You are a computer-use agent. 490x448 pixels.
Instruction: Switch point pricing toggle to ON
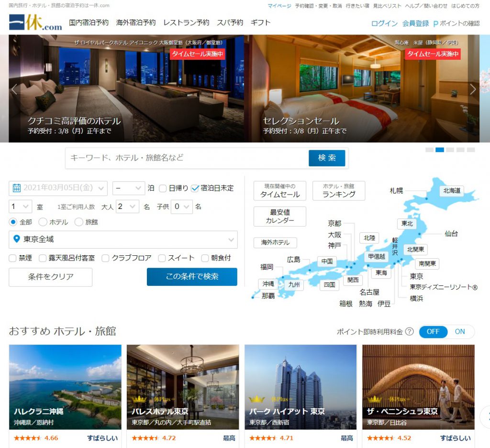(460, 331)
